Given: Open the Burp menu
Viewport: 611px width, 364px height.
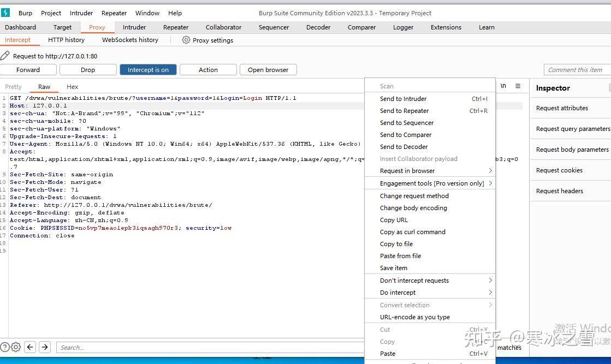Looking at the screenshot, I should coord(25,13).
